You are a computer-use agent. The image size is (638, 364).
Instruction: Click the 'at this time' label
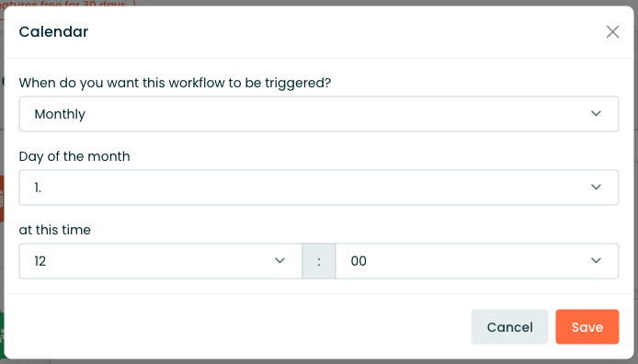pyautogui.click(x=55, y=230)
